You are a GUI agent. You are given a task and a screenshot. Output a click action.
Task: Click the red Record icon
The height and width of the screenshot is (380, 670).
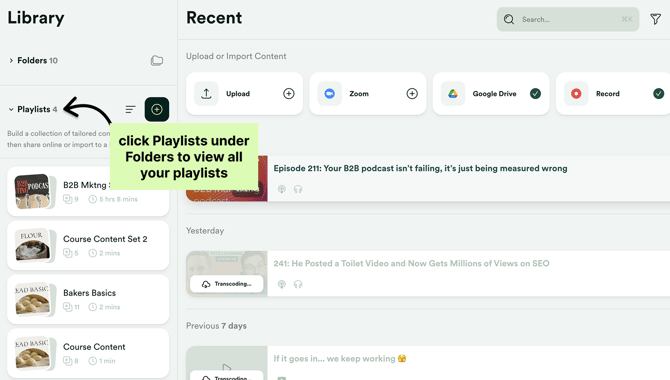click(576, 94)
